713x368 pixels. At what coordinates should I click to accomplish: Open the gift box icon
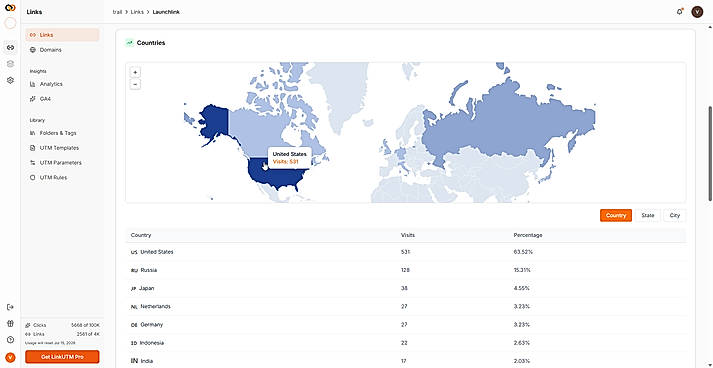click(10, 323)
